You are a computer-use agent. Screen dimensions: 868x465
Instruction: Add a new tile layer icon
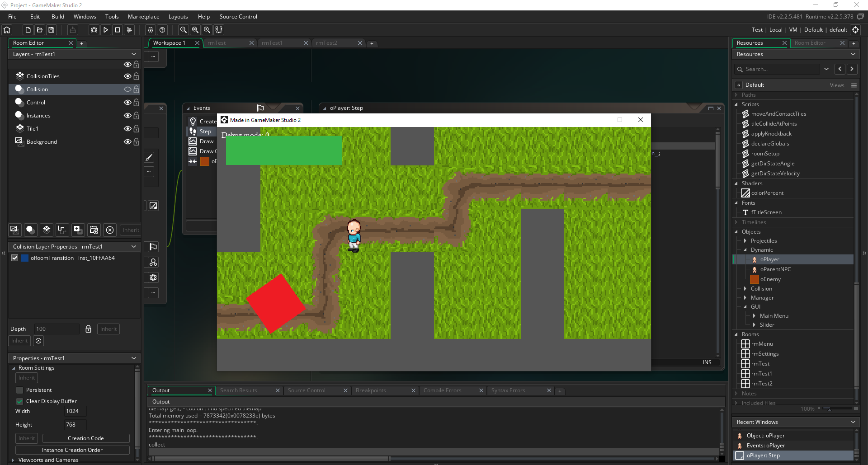coord(47,230)
